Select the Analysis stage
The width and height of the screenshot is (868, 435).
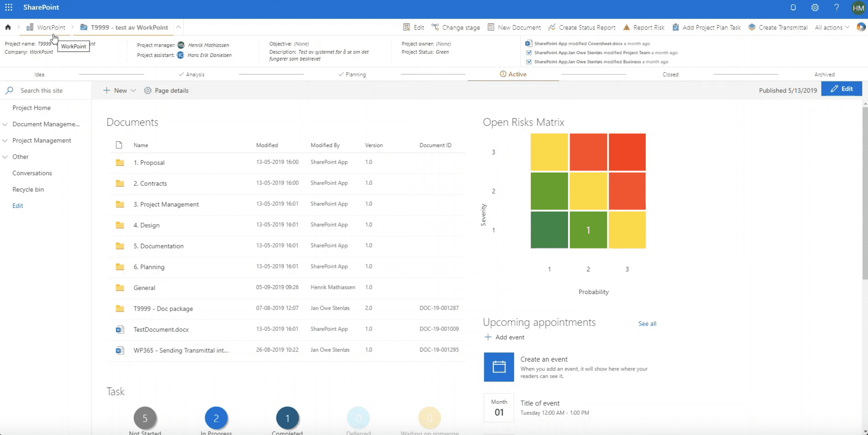tap(191, 75)
